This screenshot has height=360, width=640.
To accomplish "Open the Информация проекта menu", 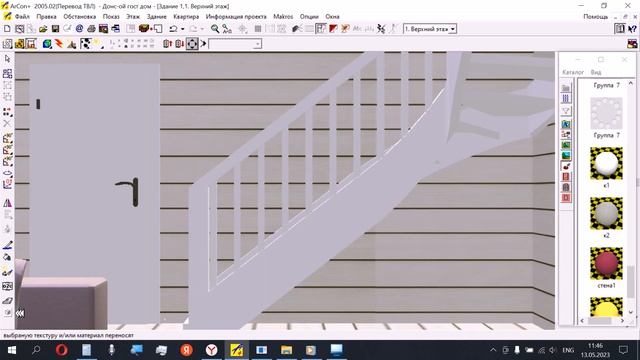I will click(x=236, y=16).
